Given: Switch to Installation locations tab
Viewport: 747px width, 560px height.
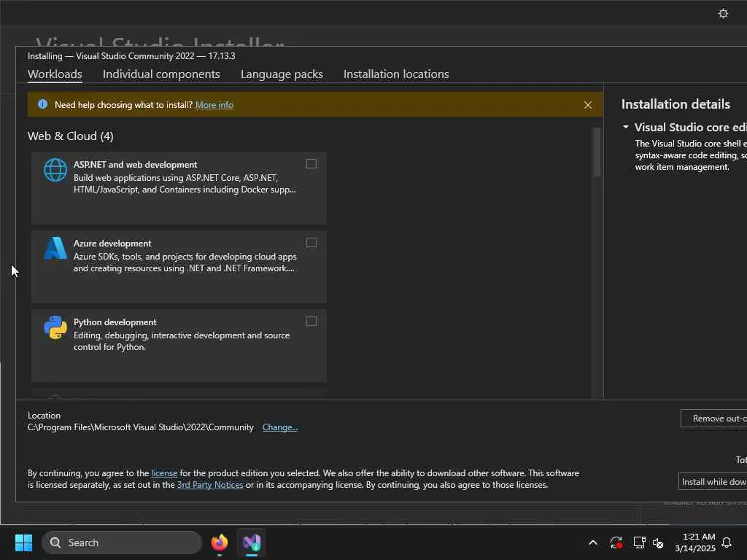Looking at the screenshot, I should [396, 74].
